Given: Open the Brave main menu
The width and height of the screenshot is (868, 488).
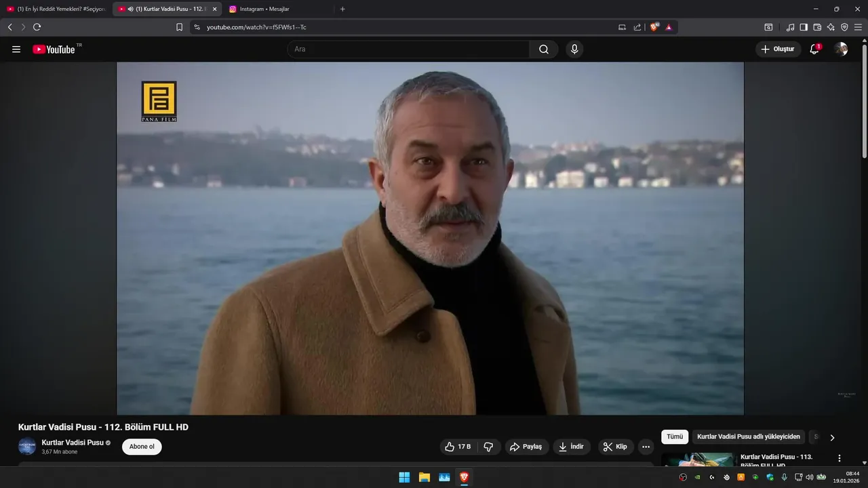Looking at the screenshot, I should [858, 27].
